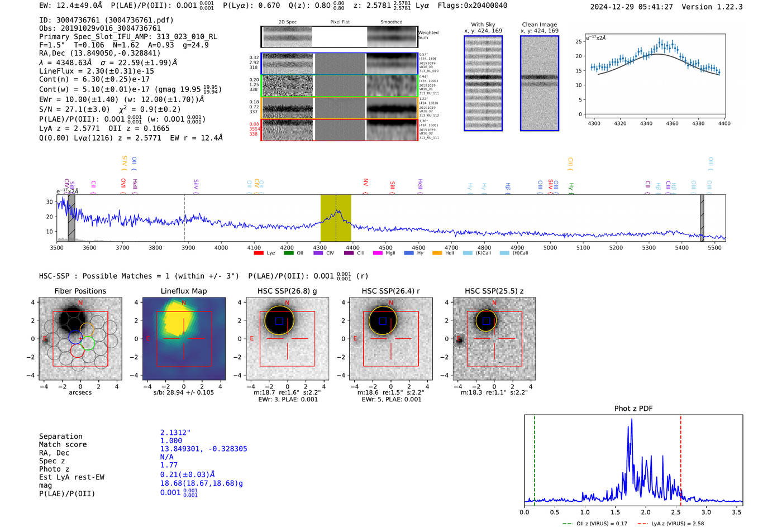Select the Weighted Sum 2D spectrum row
782x532 pixels.
(x=340, y=37)
